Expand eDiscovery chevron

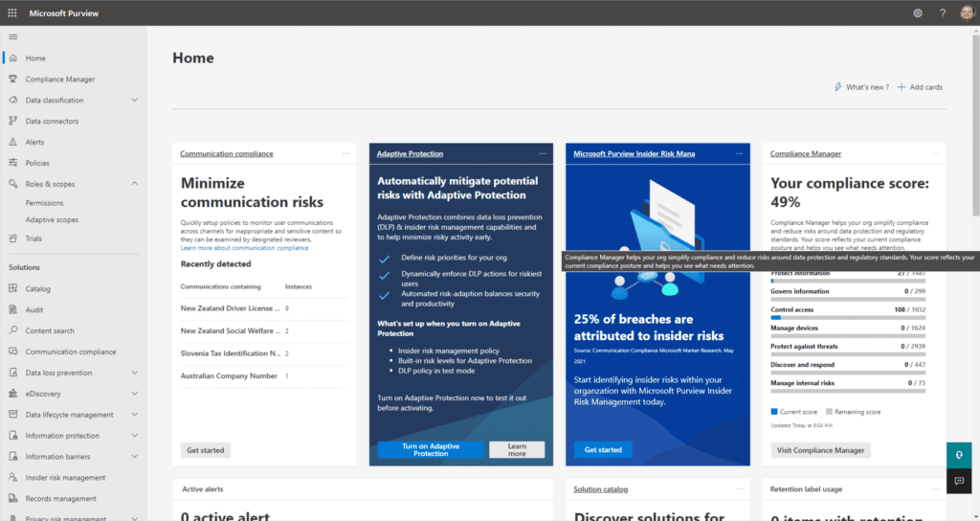tap(134, 394)
